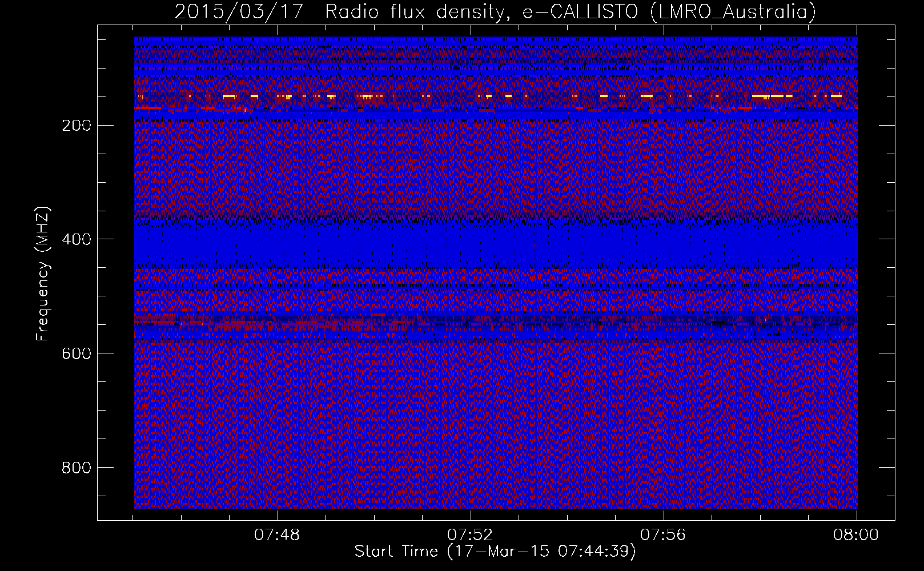Click the '800' frequency tick label
Screen dimensions: 924x571
76,468
